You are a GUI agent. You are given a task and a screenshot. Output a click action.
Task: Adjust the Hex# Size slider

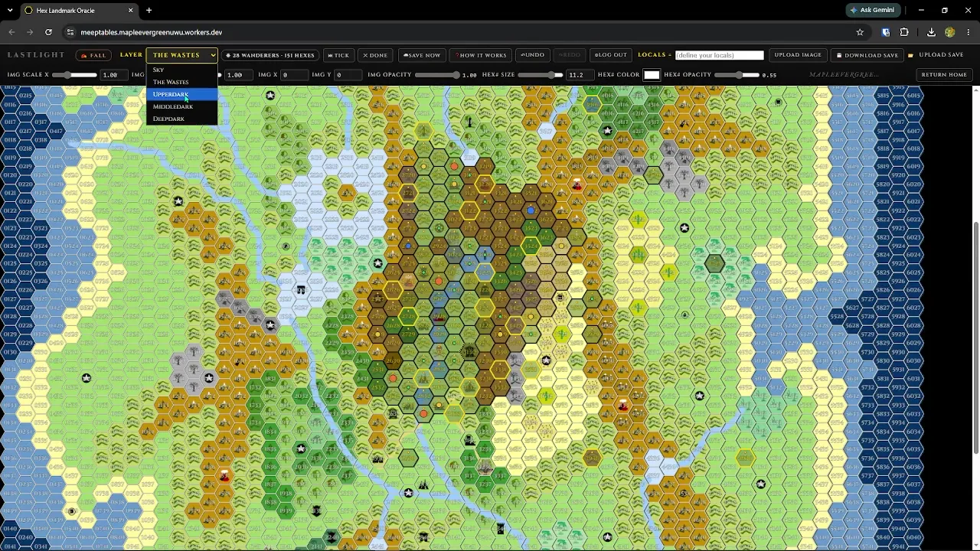point(541,75)
